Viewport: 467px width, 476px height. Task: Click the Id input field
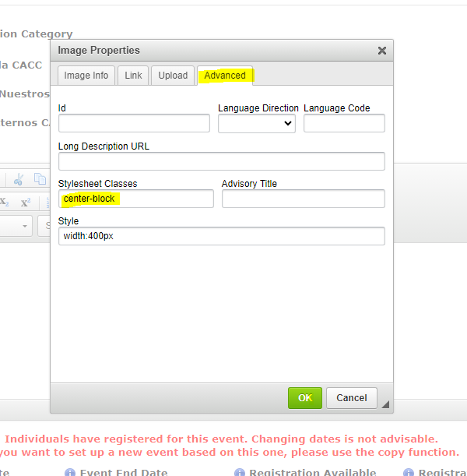[134, 123]
